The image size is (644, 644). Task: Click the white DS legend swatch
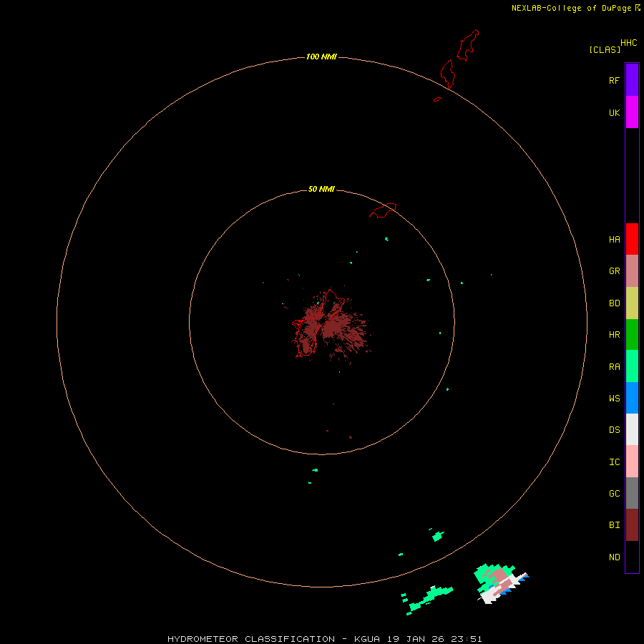(x=632, y=429)
